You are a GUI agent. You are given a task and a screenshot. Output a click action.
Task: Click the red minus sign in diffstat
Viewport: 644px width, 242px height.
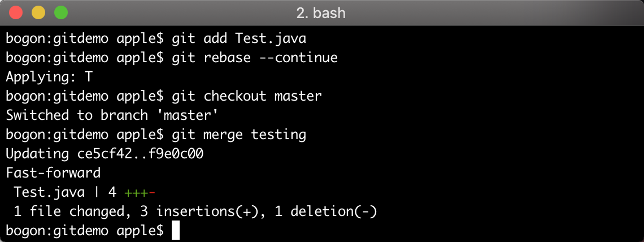pos(152,192)
